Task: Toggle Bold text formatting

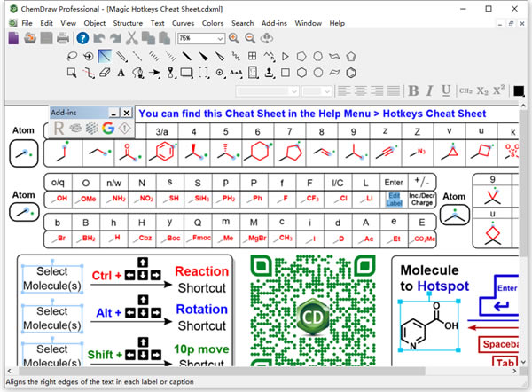Action: (413, 90)
